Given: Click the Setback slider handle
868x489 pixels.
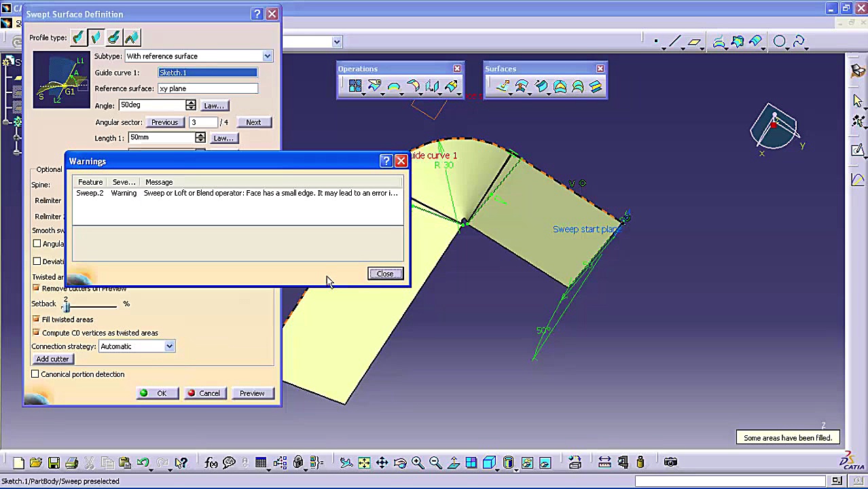Looking at the screenshot, I should 66,306.
